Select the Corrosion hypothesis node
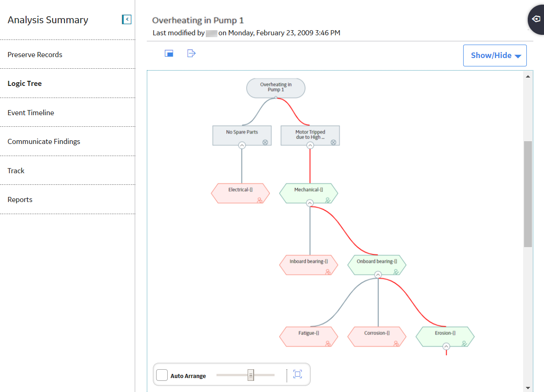544x392 pixels. pyautogui.click(x=377, y=336)
